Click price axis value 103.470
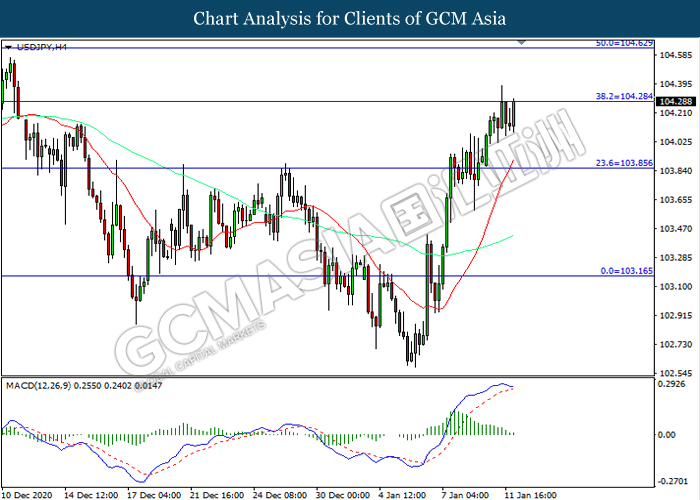Viewport: 700px width, 500px height. click(675, 229)
